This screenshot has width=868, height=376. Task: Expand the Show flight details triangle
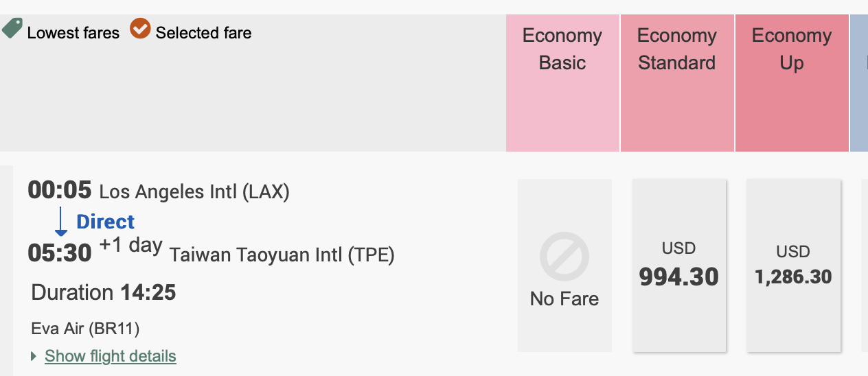(x=34, y=357)
